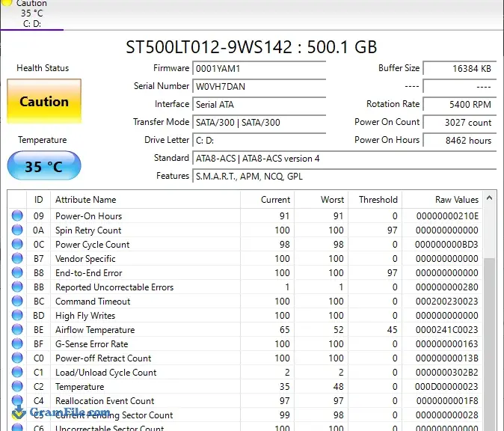Viewport: 504px width, 431px height.
Task: Select the Command Timeout attribute name
Action: tap(93, 302)
